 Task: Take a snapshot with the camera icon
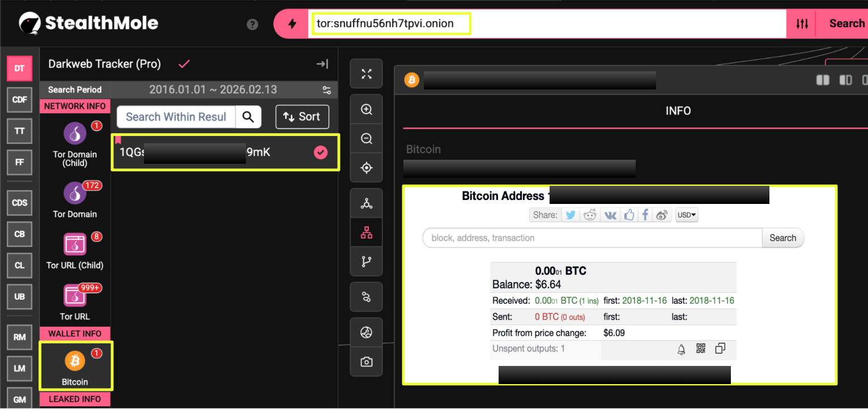click(x=367, y=361)
